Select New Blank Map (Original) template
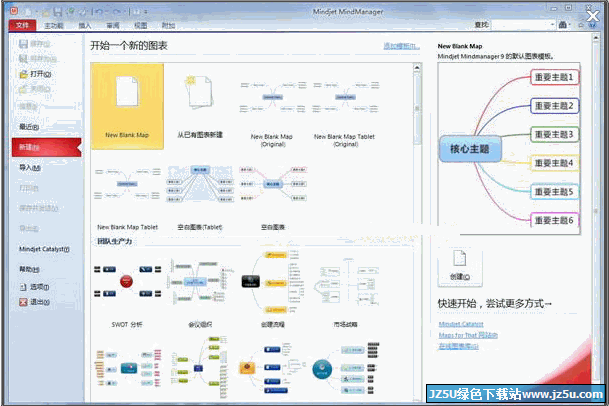 point(271,113)
